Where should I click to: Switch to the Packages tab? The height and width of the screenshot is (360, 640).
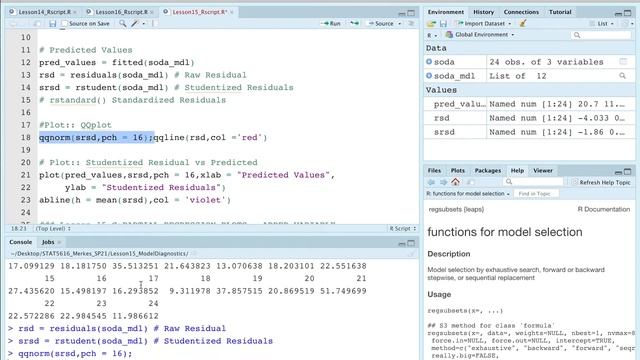487,171
